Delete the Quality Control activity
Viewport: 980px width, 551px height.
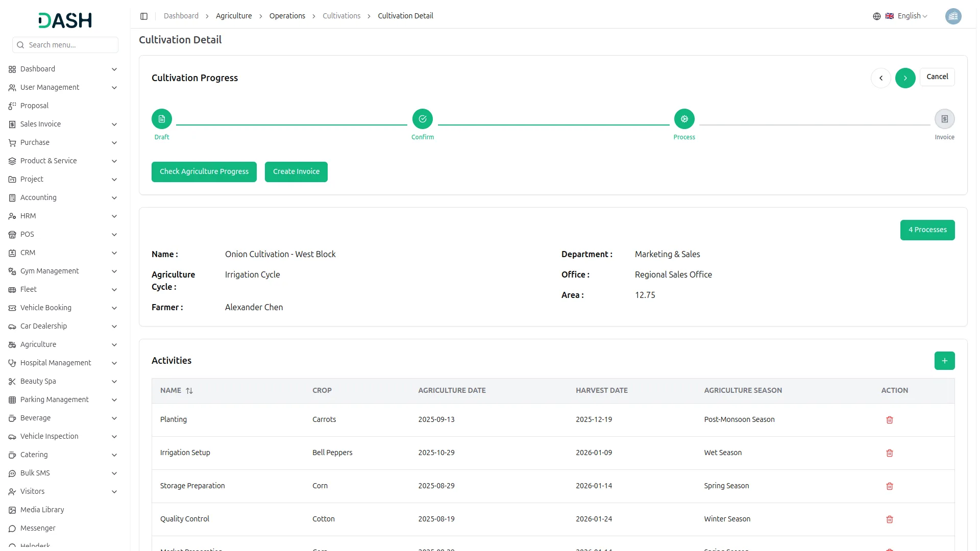[889, 519]
